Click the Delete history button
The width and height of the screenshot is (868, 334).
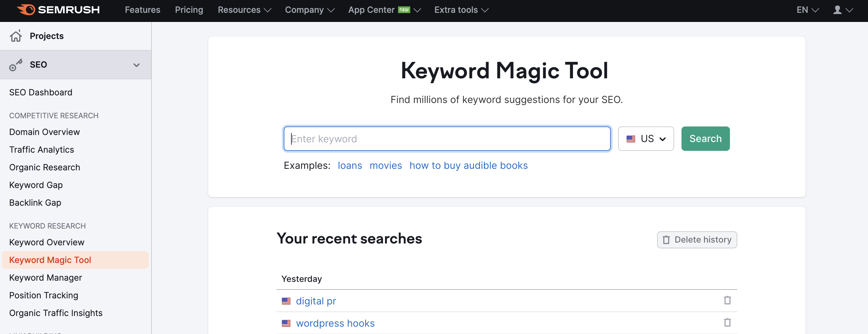point(697,239)
